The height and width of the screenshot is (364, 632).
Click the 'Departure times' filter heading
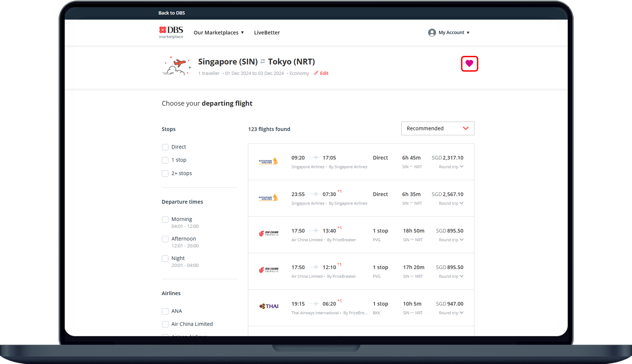point(182,202)
